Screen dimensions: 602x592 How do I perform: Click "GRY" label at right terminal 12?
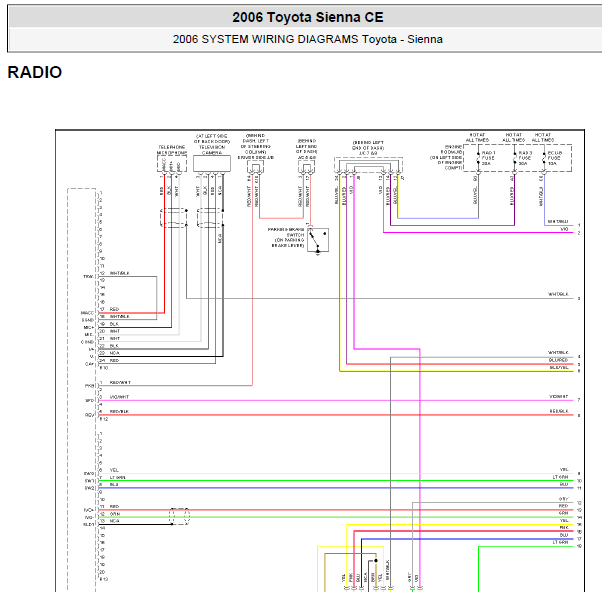pos(564,499)
